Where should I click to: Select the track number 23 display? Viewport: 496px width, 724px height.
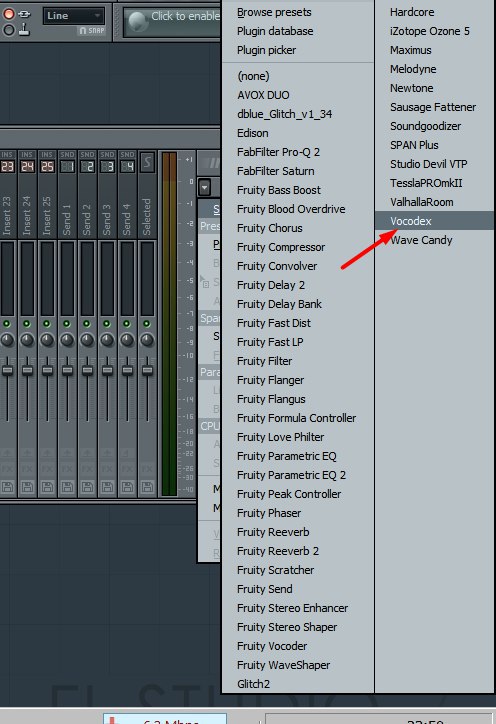pyautogui.click(x=7, y=166)
